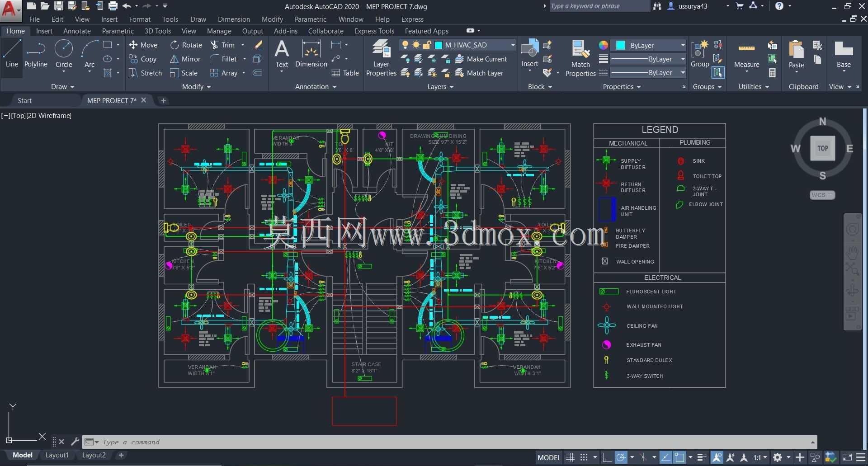Toggle object snap in status bar
The width and height of the screenshot is (868, 466).
click(x=679, y=457)
